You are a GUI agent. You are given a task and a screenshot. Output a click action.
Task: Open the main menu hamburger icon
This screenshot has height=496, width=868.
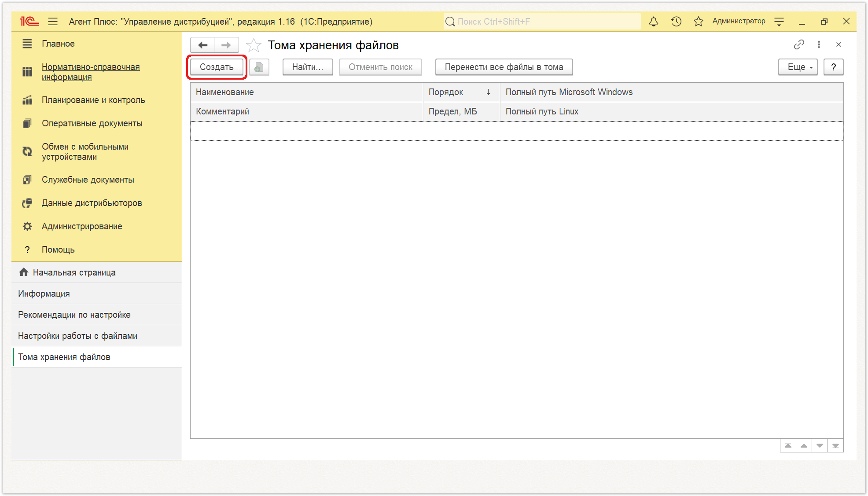tap(53, 21)
